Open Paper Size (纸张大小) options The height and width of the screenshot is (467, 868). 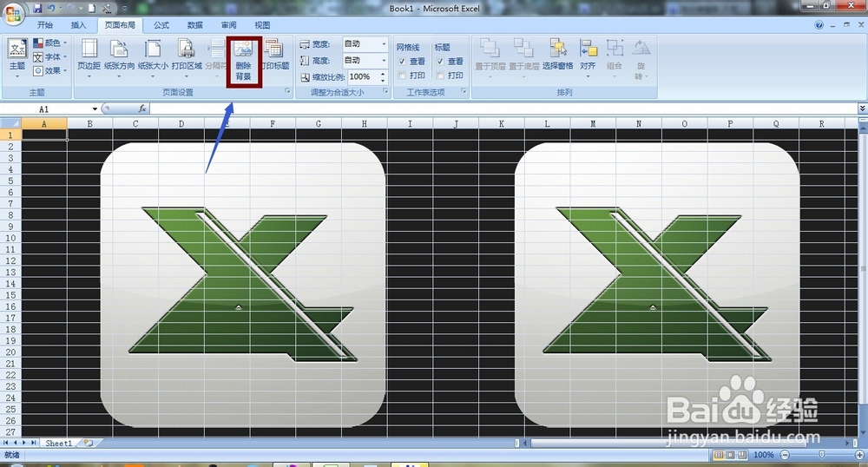153,59
